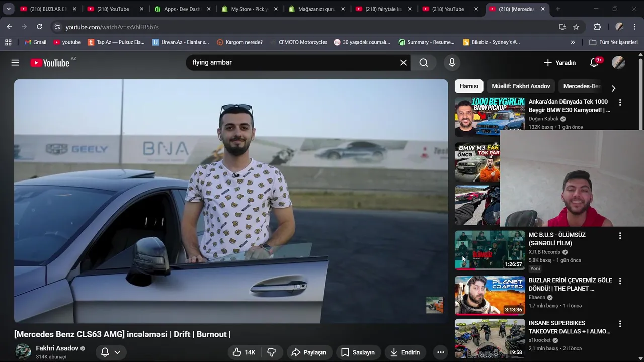This screenshot has height=362, width=644.
Task: Open the Chrome apps grid shortcut
Action: tap(8, 42)
